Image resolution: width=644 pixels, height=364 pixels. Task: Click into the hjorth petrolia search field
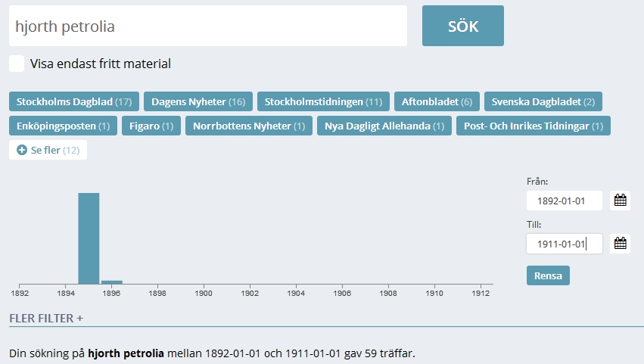207,26
